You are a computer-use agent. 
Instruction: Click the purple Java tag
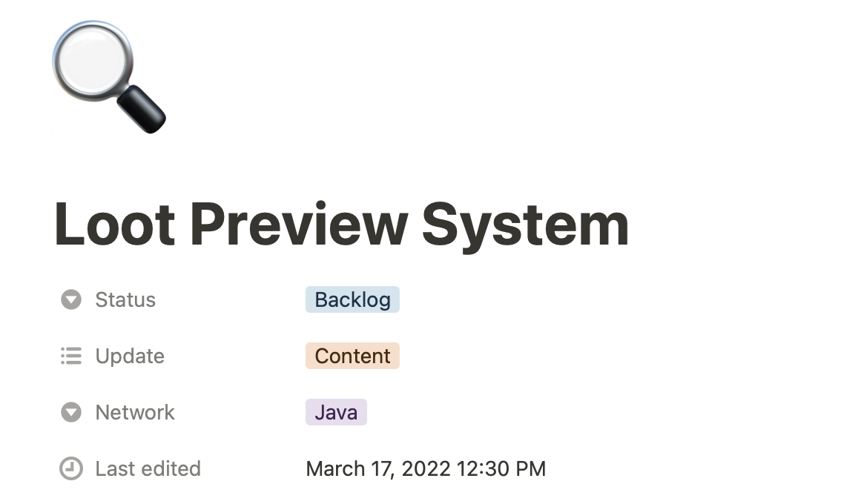click(336, 412)
